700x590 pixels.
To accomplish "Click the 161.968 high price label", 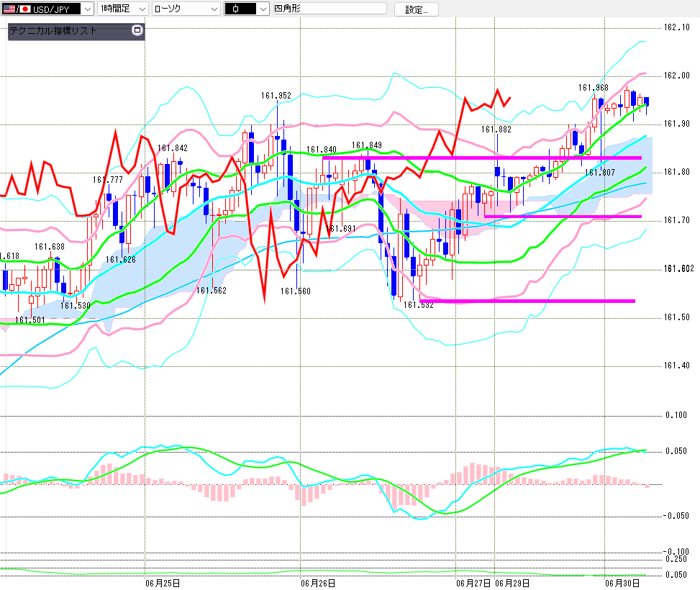I will (x=594, y=88).
